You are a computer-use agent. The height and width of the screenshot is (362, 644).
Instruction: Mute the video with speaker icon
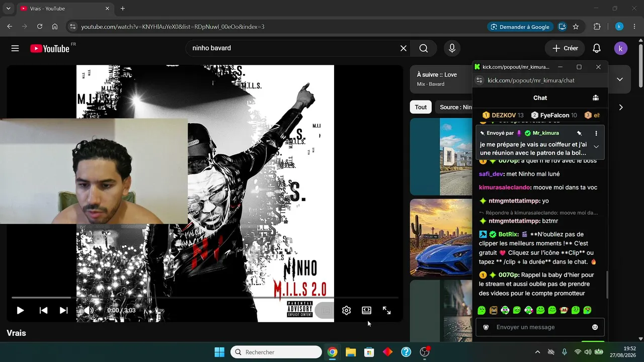pyautogui.click(x=88, y=310)
